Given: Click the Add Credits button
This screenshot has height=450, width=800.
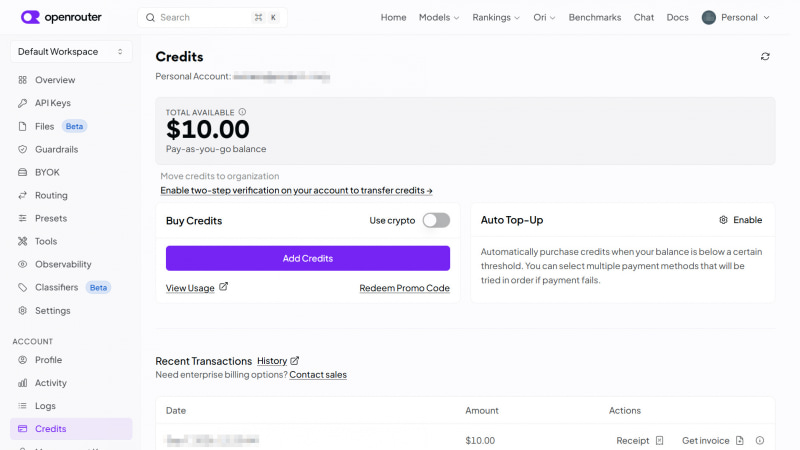Looking at the screenshot, I should [x=308, y=258].
